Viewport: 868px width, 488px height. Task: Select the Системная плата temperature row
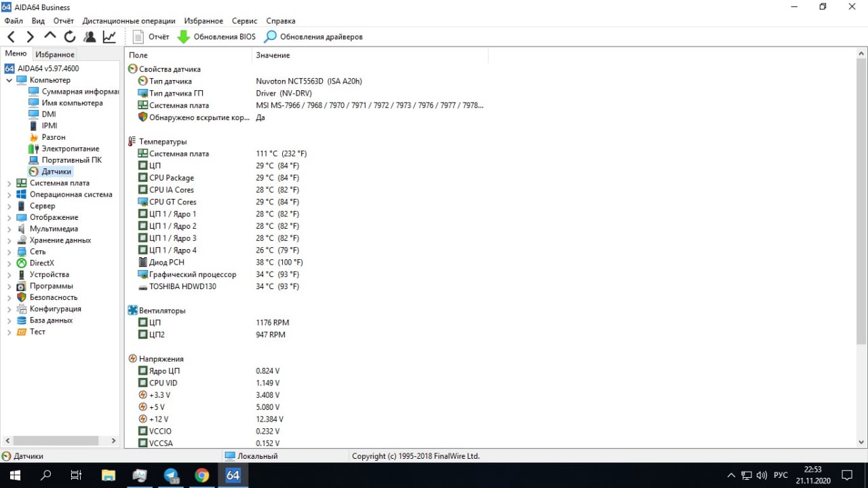click(222, 154)
